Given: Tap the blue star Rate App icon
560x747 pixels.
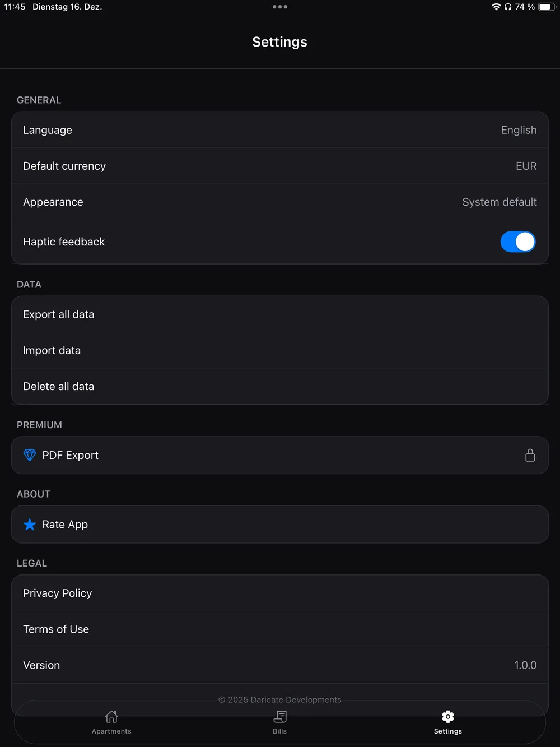Looking at the screenshot, I should point(30,525).
